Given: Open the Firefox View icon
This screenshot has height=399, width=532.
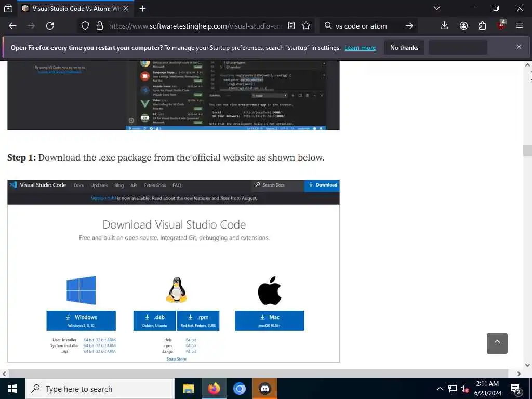Looking at the screenshot, I should (x=8, y=9).
